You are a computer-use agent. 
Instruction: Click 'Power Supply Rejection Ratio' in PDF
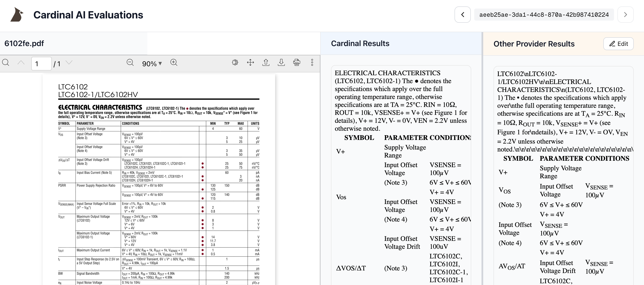96,185
